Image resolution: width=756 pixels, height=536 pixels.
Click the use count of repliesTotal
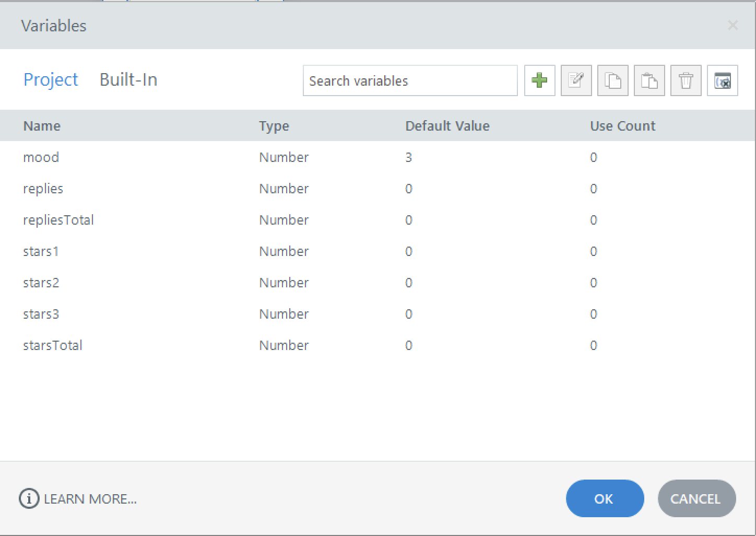pyautogui.click(x=594, y=220)
